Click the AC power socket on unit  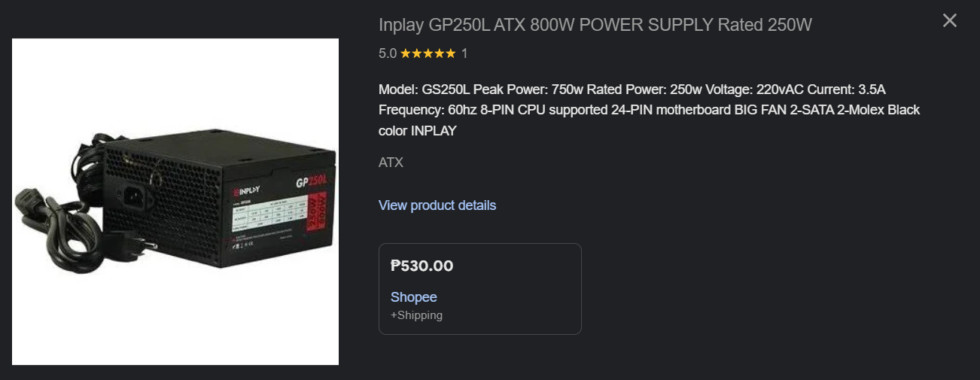[x=135, y=197]
